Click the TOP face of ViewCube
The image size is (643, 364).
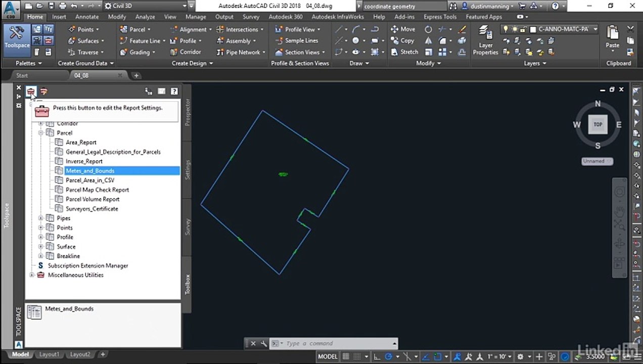click(x=598, y=124)
